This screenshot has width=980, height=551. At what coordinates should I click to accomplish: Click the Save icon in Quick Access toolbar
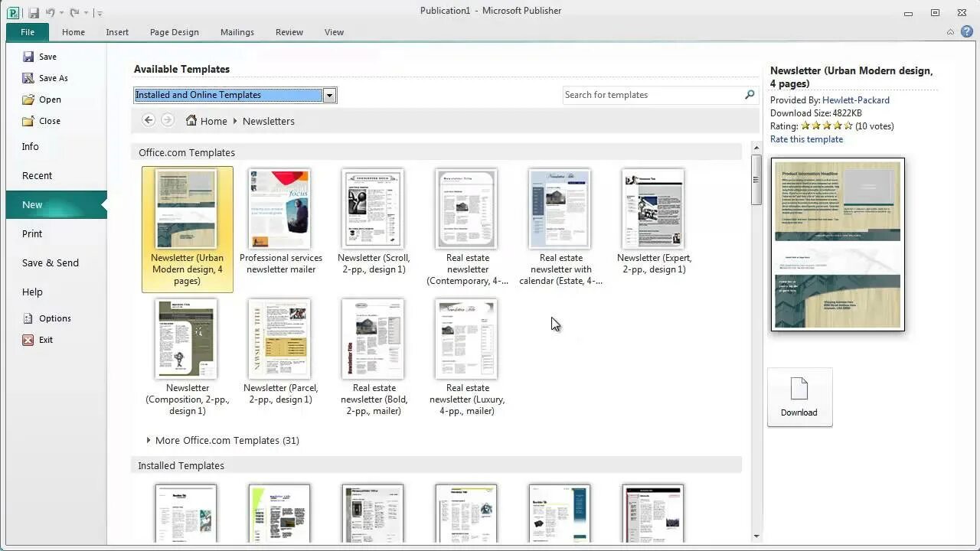[x=33, y=13]
